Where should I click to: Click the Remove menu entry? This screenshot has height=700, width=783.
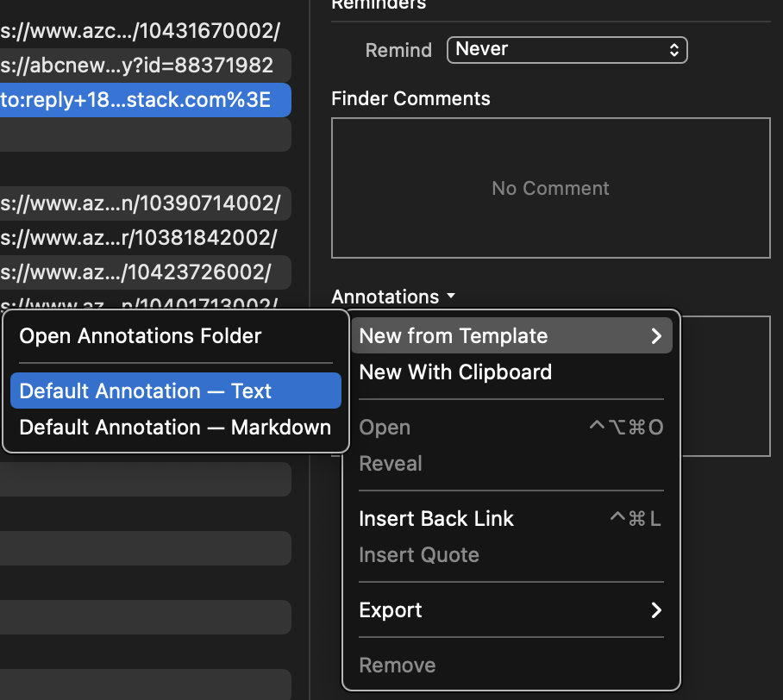coord(397,666)
